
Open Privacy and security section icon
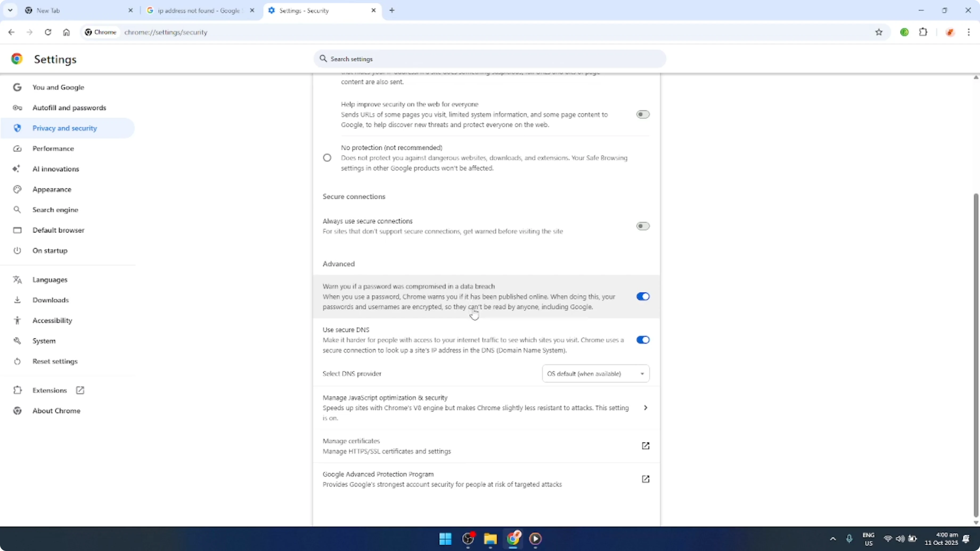point(17,128)
